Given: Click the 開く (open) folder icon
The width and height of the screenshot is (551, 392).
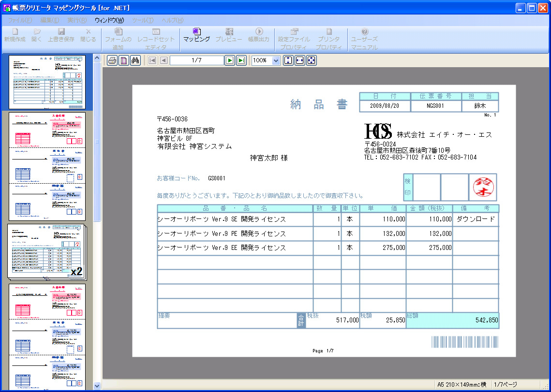Looking at the screenshot, I should 37,35.
